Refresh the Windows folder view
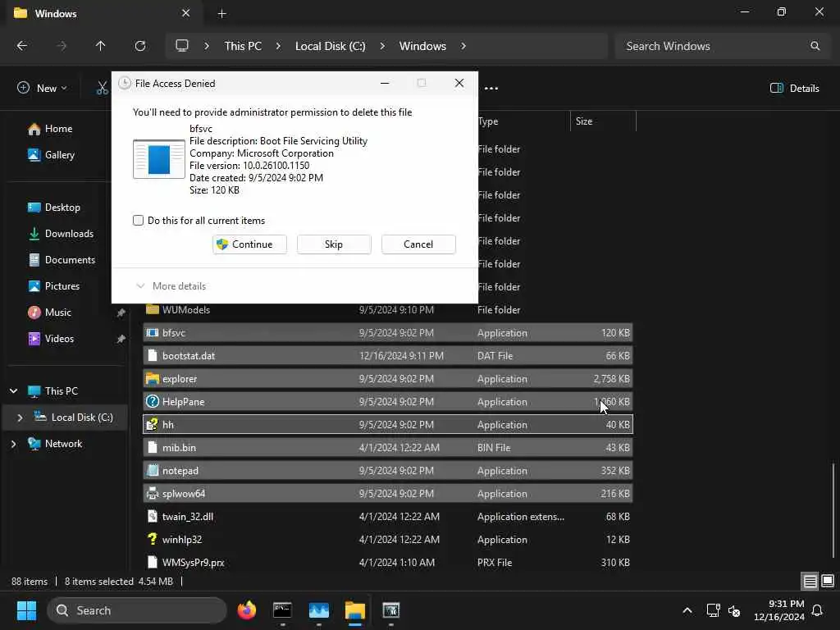840x630 pixels. tap(140, 46)
